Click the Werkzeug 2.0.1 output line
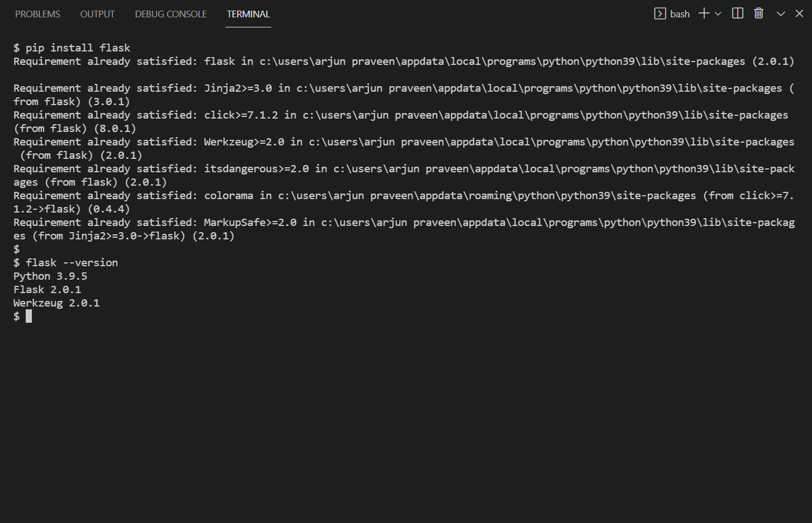 click(56, 303)
